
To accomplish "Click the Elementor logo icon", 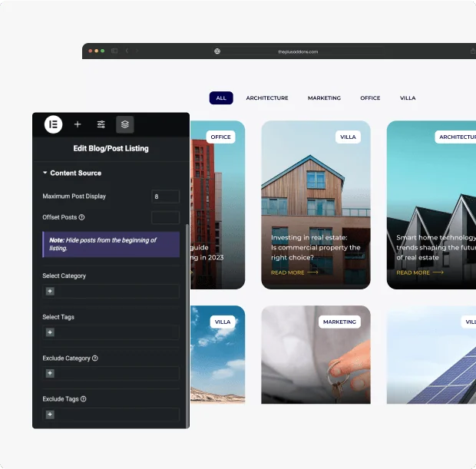I will (54, 124).
